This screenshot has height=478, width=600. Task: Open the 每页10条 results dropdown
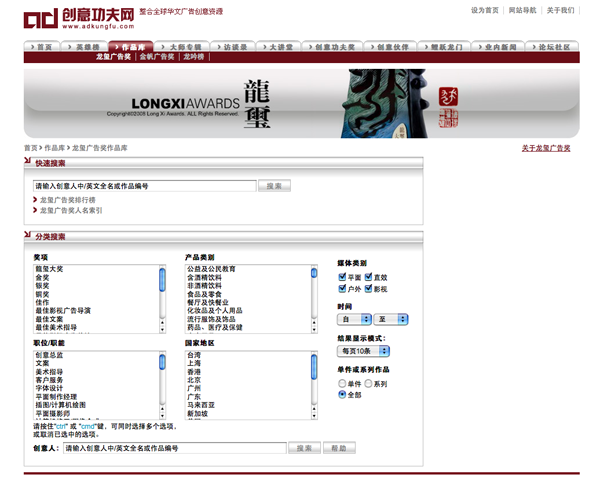363,351
